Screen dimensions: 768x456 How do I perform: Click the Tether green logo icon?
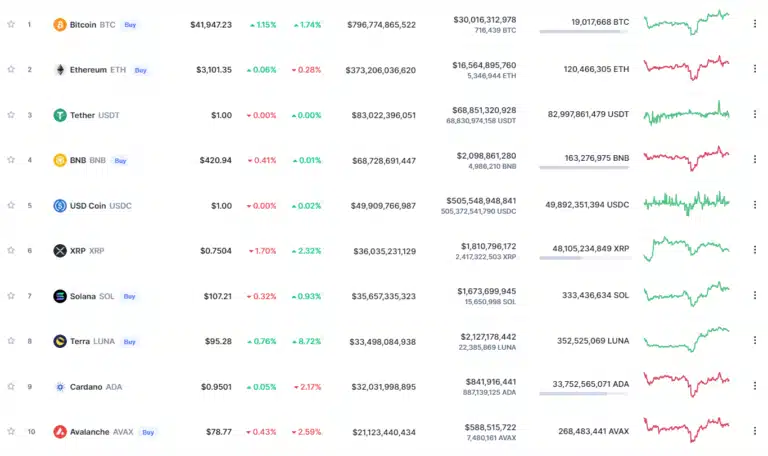coord(60,115)
